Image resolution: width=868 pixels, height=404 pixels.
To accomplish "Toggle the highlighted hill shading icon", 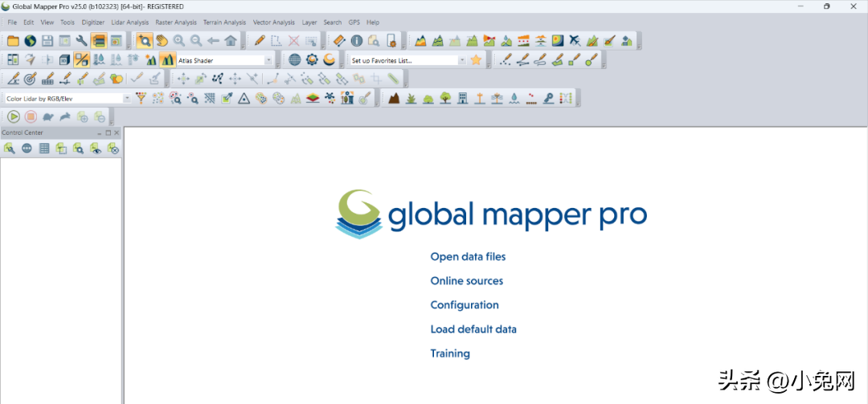I will pos(82,59).
